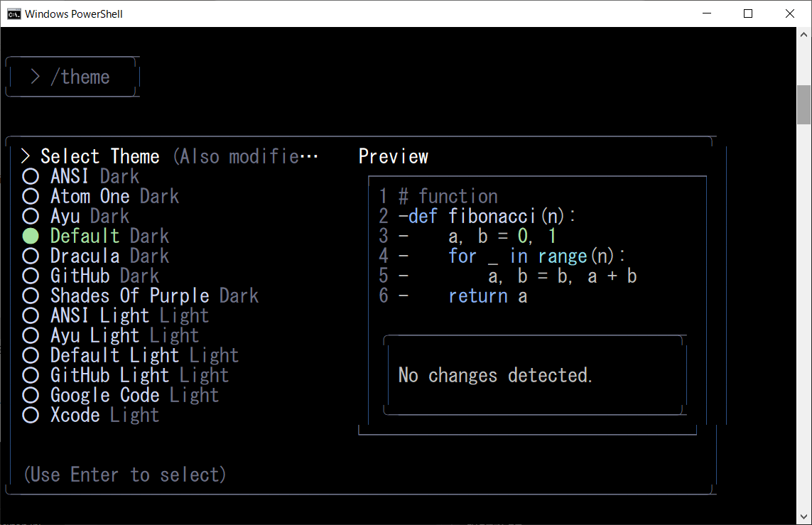Click the Preview heading text
812x525 pixels.
(x=394, y=156)
